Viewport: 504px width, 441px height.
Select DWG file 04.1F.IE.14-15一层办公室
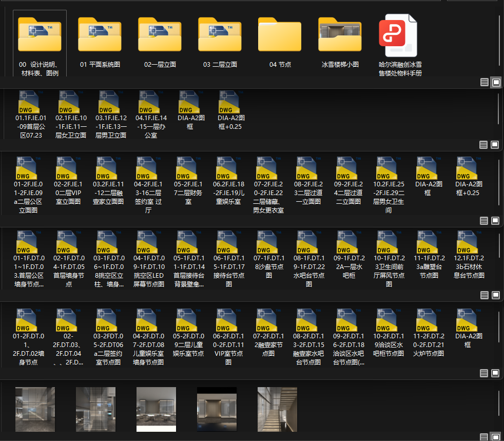tap(151, 115)
